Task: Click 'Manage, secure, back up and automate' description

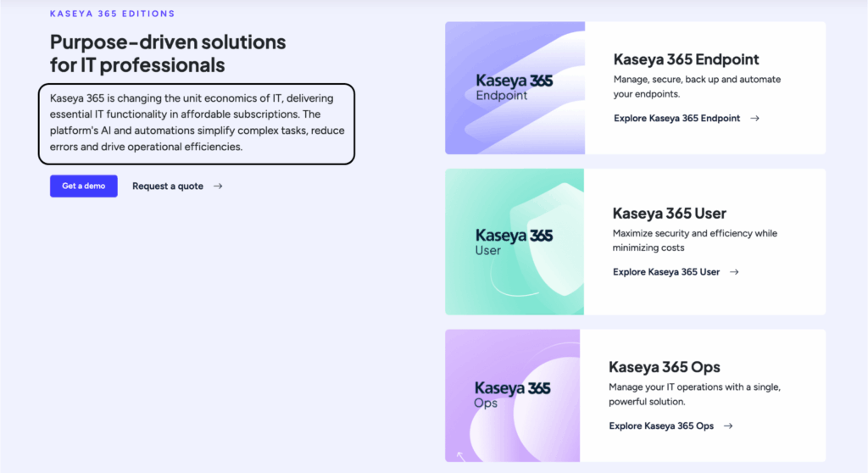Action: pyautogui.click(x=697, y=86)
